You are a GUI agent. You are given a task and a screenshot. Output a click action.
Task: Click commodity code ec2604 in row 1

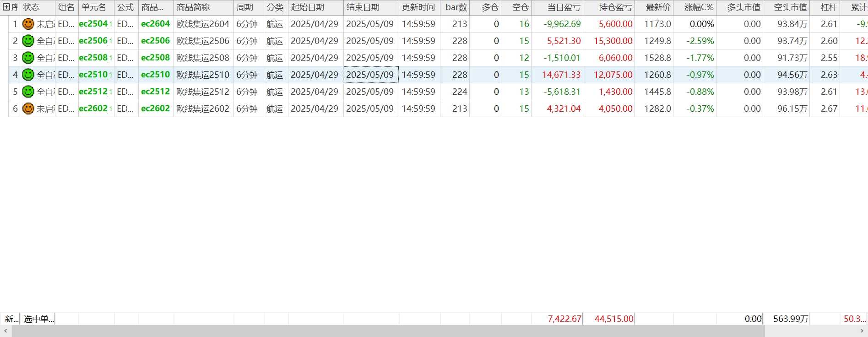coord(156,24)
